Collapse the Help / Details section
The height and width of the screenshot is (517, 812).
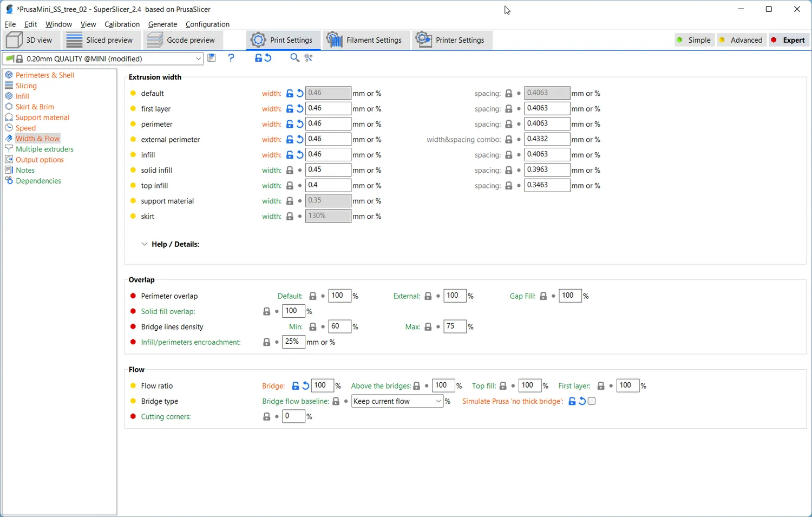(x=170, y=244)
